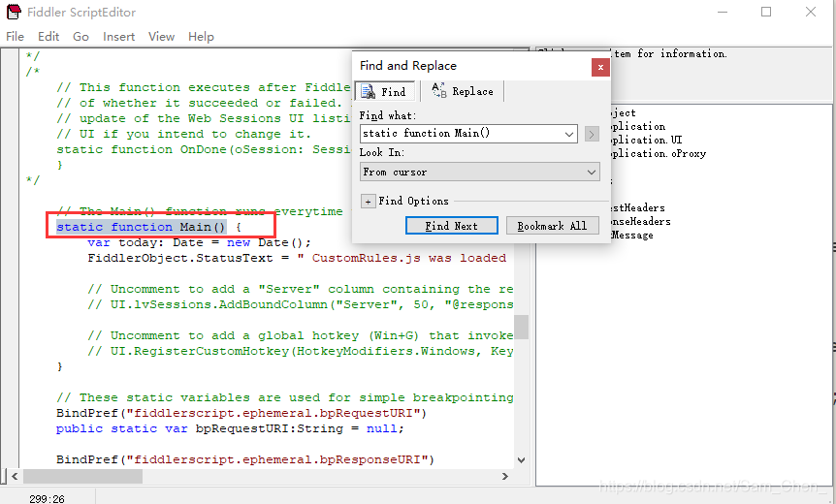Open the Edit menu
The width and height of the screenshot is (836, 504).
pyautogui.click(x=48, y=36)
